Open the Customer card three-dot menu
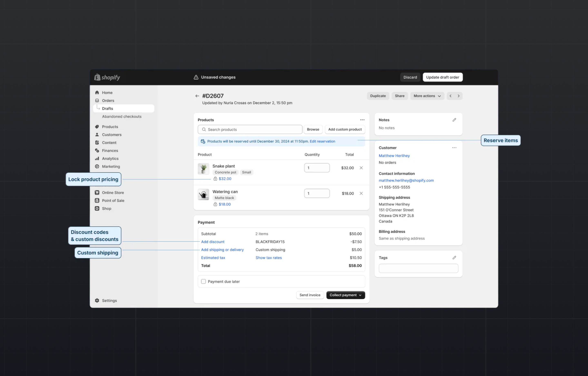Viewport: 588px width, 376px height. (x=454, y=148)
